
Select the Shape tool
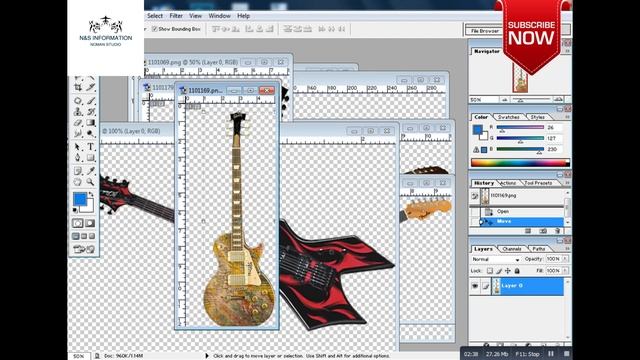pos(91,158)
